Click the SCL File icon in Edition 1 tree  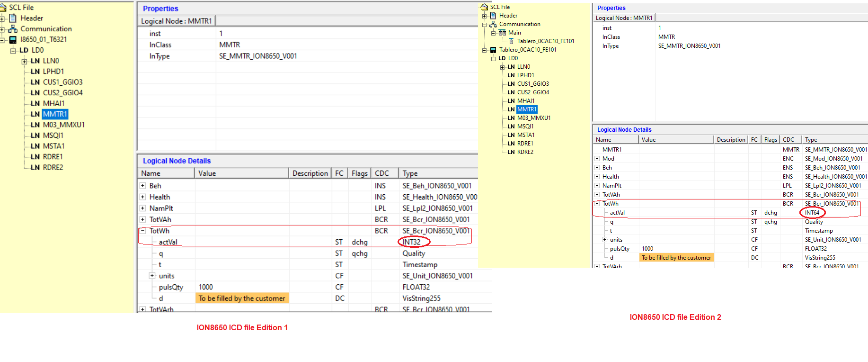tap(3, 7)
